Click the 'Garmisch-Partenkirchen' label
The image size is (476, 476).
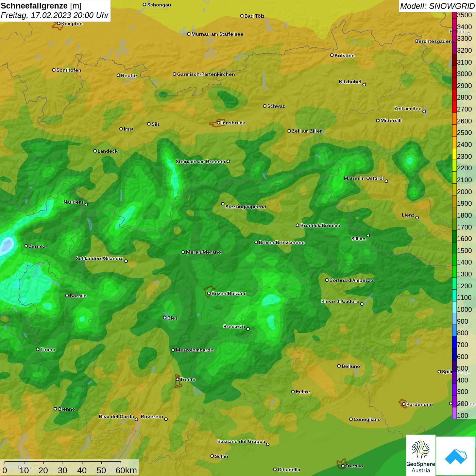click(206, 74)
